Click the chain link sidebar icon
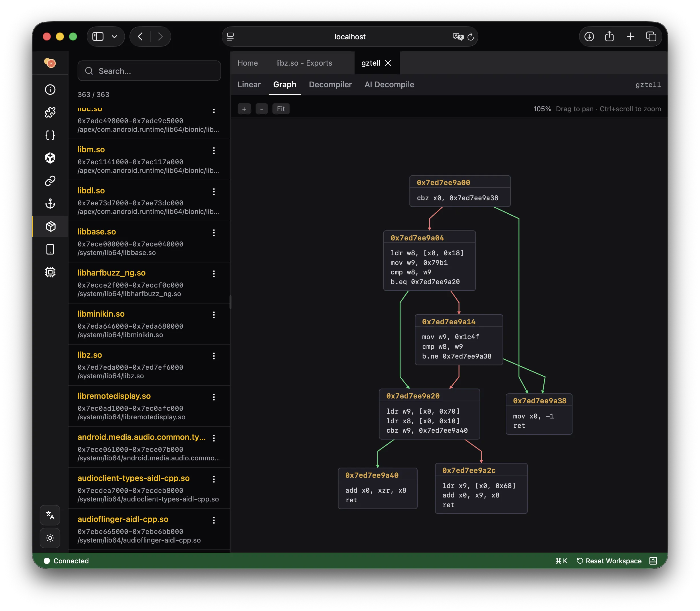This screenshot has height=611, width=700. (50, 181)
